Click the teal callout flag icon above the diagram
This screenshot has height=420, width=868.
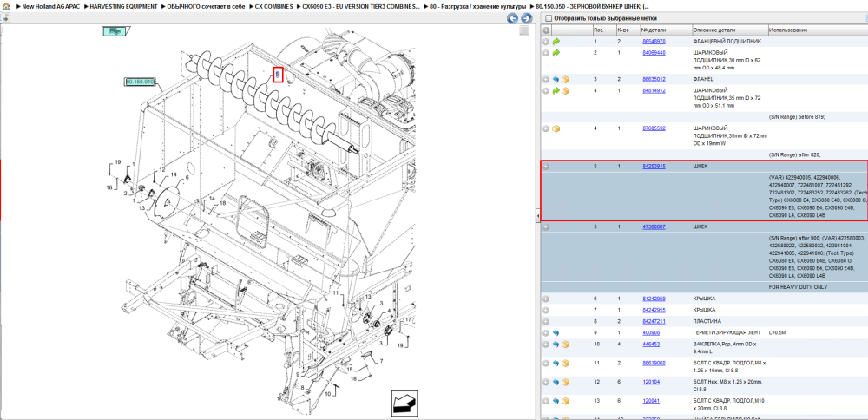tap(115, 31)
